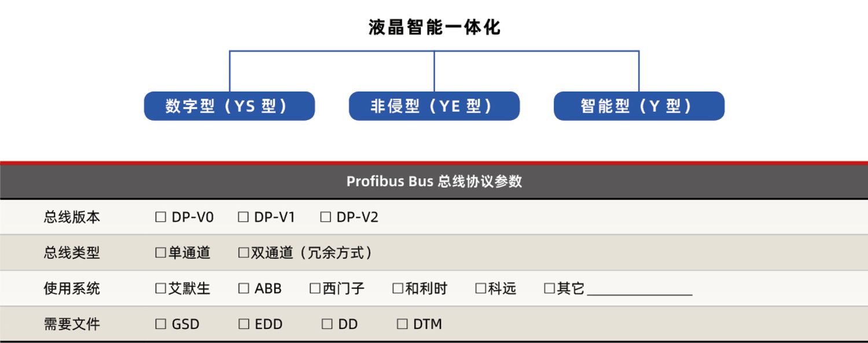The image size is (868, 343).
Task: Select the 非侵型（YE 型）button
Action: tap(434, 106)
